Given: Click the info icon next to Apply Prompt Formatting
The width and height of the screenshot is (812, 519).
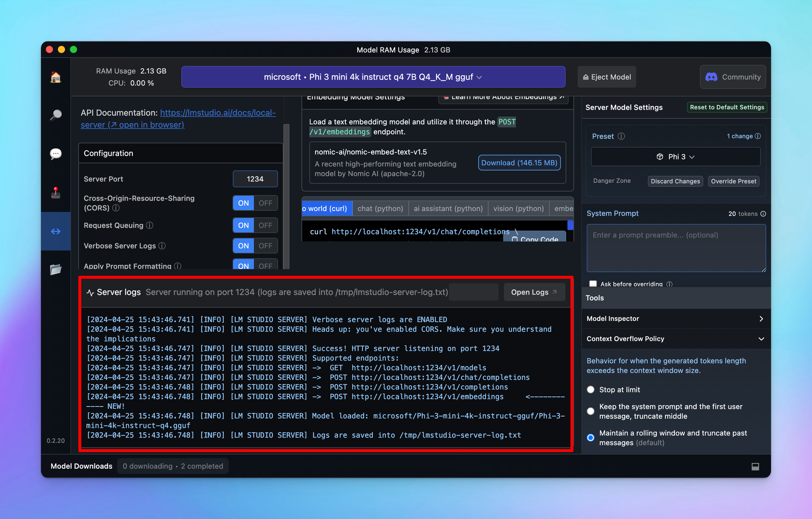Looking at the screenshot, I should (x=178, y=266).
